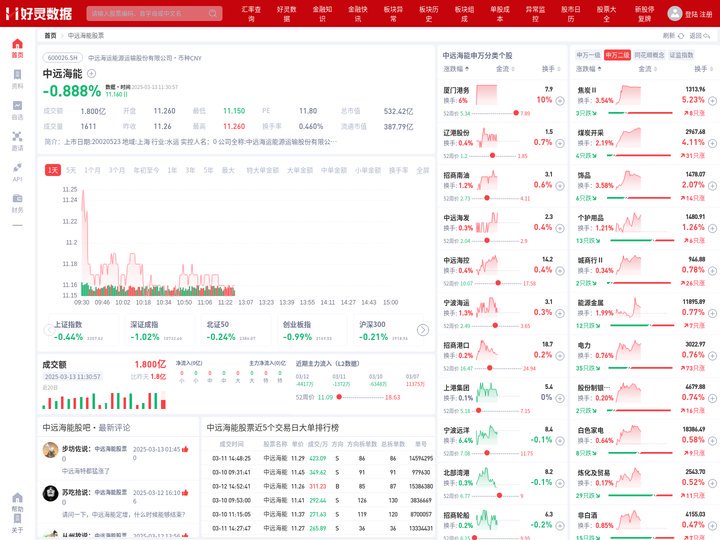Add 煤炭开采 sector with plus icon
720x540 pixels.
(712, 143)
